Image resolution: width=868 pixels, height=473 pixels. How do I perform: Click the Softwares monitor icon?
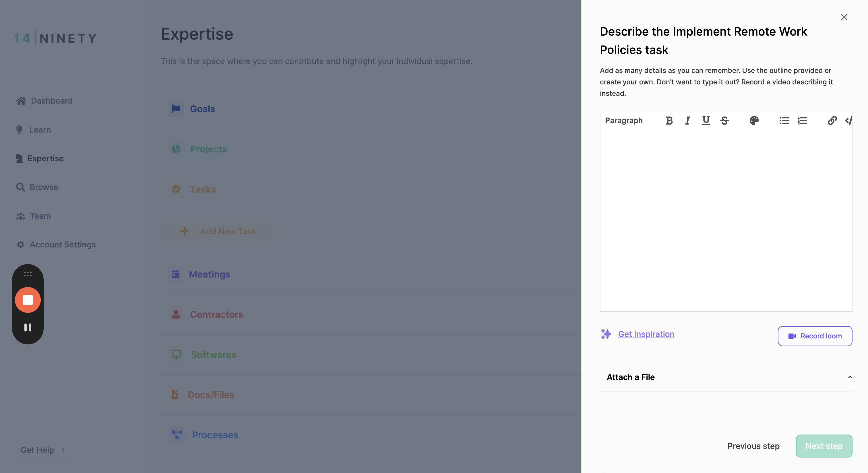(176, 354)
